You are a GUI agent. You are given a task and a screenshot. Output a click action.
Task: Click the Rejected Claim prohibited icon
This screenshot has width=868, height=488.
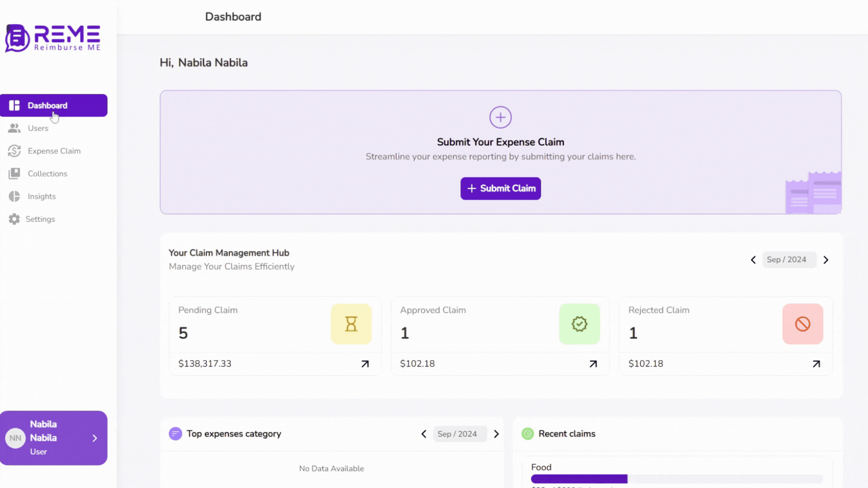pyautogui.click(x=803, y=324)
